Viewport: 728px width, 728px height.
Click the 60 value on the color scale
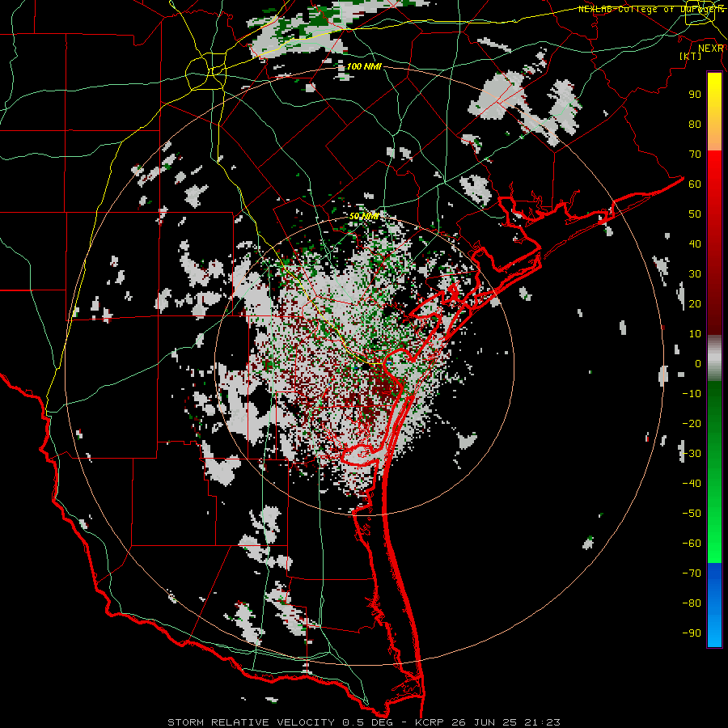pos(695,184)
